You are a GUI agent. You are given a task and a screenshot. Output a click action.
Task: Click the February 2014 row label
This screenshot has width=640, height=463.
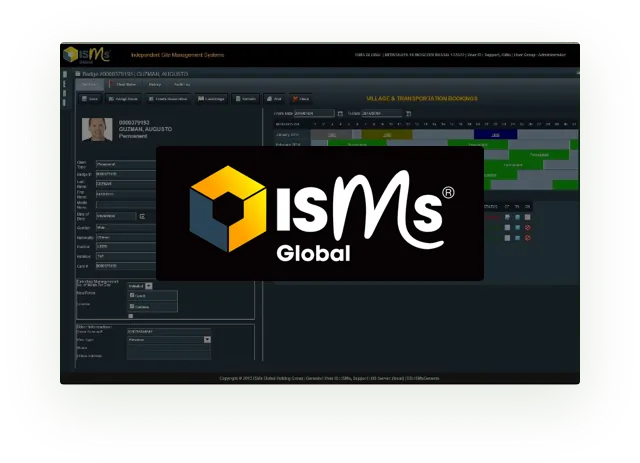(x=288, y=145)
